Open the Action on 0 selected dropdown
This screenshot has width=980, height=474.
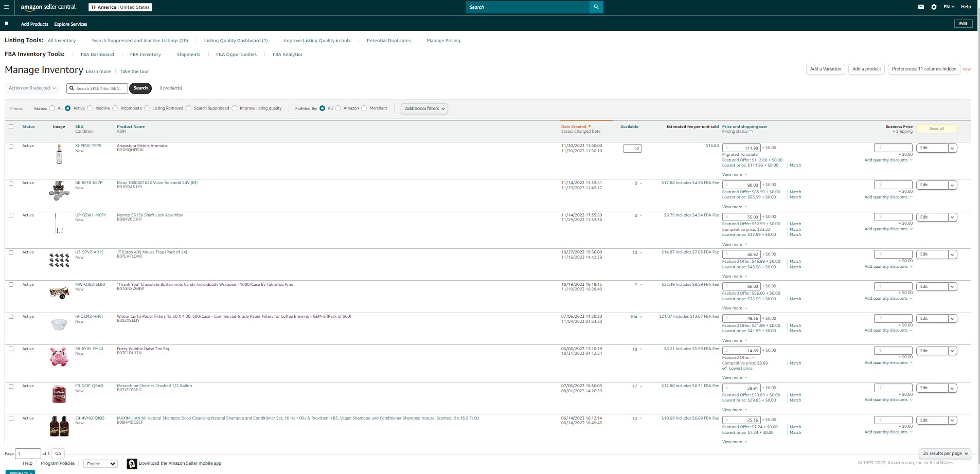[32, 88]
